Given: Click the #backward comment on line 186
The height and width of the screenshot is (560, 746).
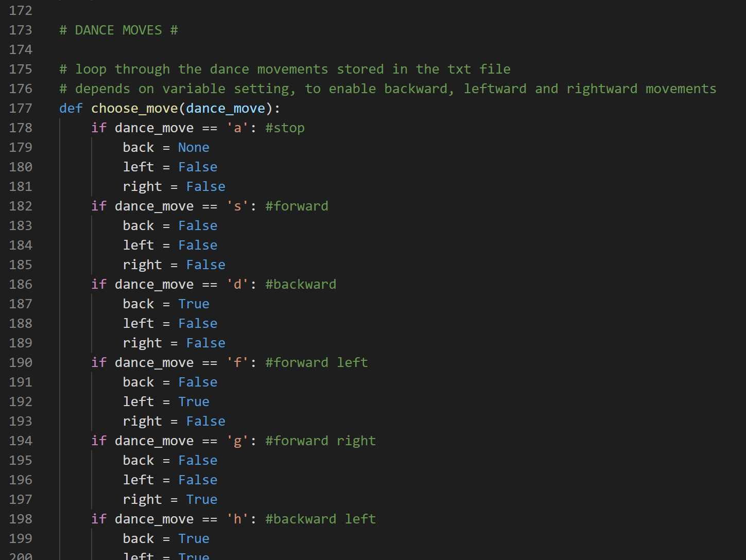Looking at the screenshot, I should coord(301,285).
